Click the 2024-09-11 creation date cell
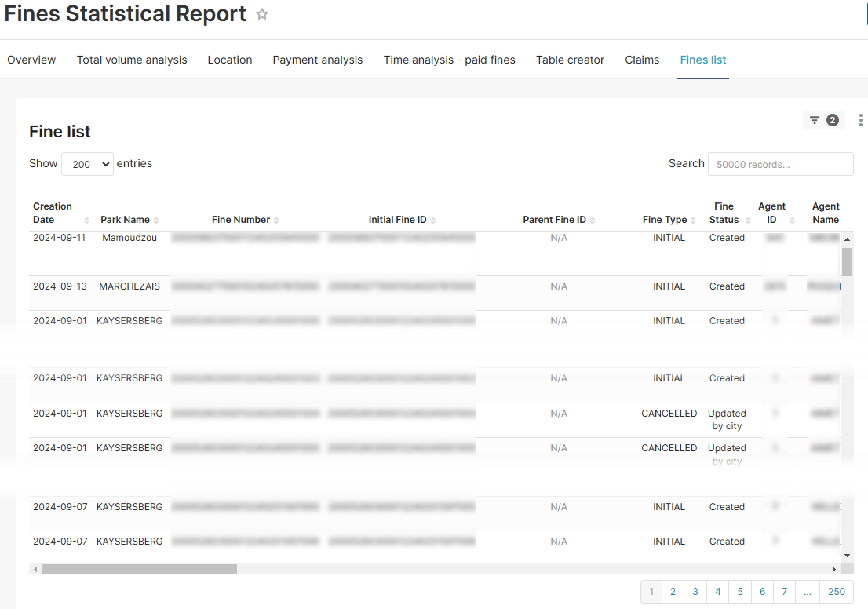The width and height of the screenshot is (868, 609). click(x=59, y=238)
